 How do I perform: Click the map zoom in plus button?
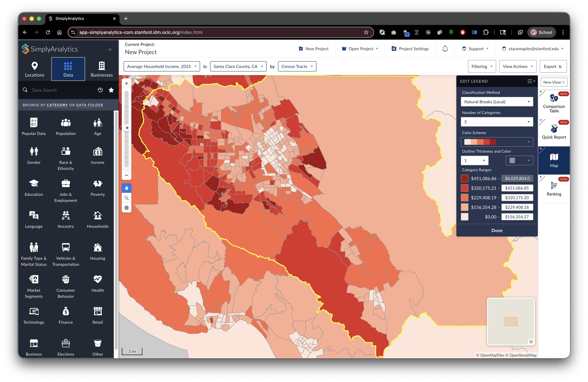(127, 84)
